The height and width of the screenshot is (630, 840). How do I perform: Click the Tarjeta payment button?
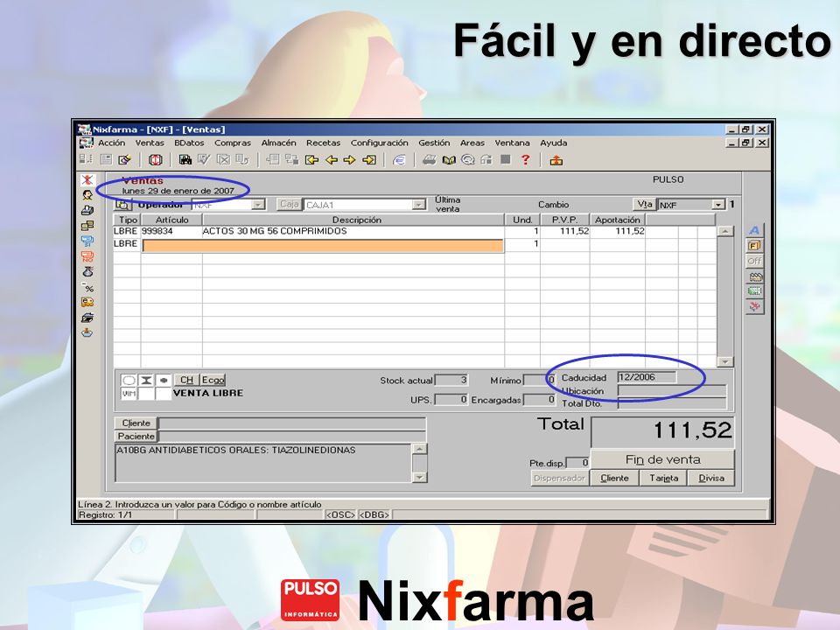[x=664, y=478]
